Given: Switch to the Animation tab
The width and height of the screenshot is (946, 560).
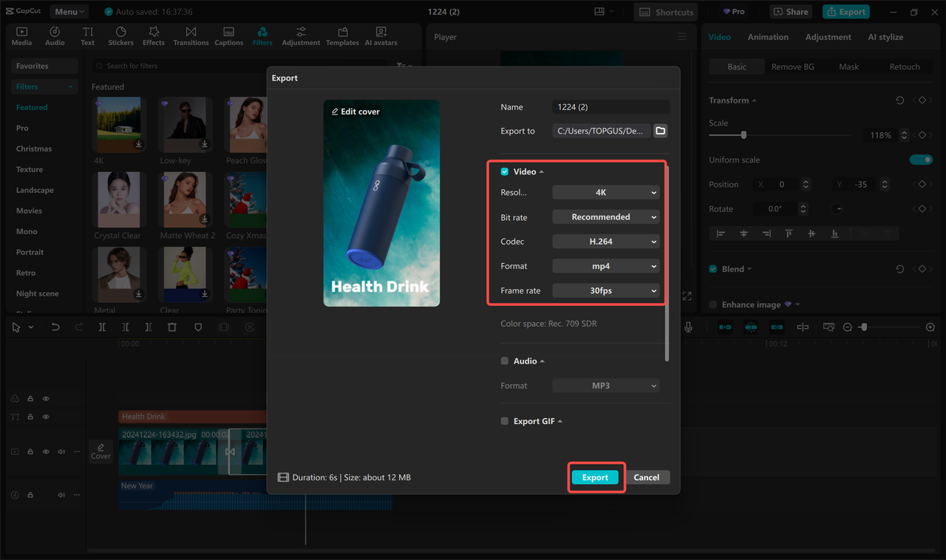Looking at the screenshot, I should 768,36.
